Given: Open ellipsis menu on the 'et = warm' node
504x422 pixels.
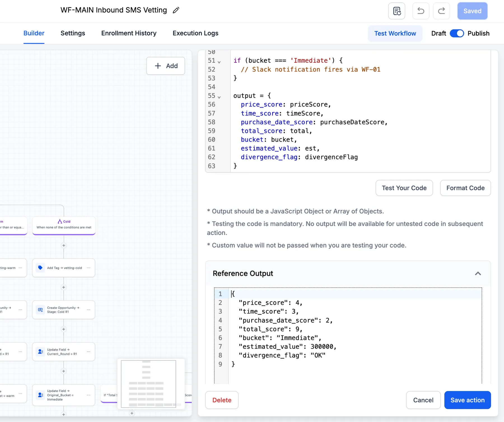Looking at the screenshot, I should tap(20, 394).
